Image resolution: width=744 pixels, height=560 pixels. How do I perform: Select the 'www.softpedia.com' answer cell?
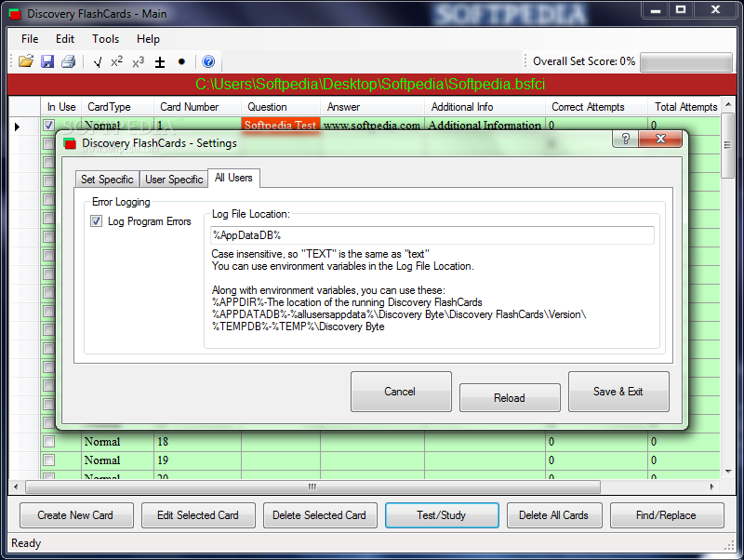coord(373,126)
